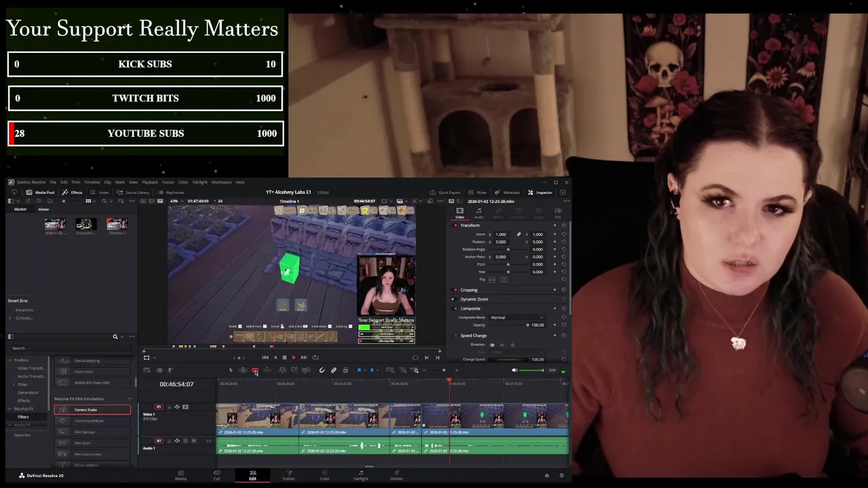Open the Index panel
Viewport: 868px width, 488px height.
tap(100, 192)
